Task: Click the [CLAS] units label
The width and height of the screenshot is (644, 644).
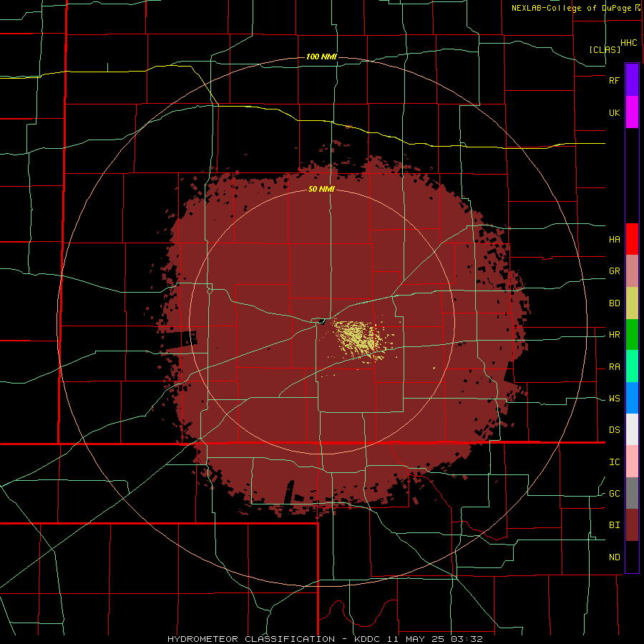Action: pos(605,49)
